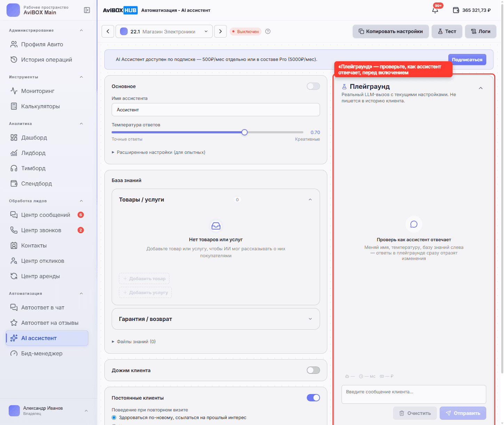Select radio 'Здороваться по-новому' option

coord(114,417)
